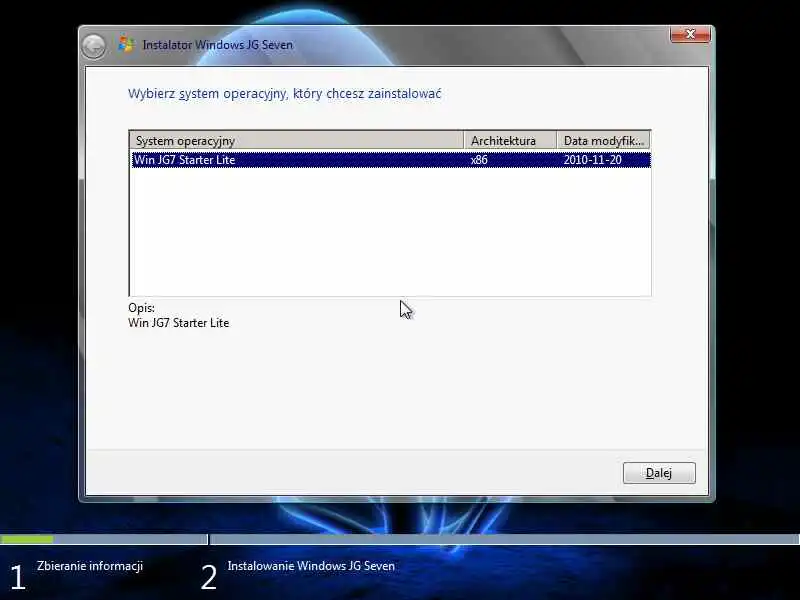Click the Opis description label

pos(141,308)
